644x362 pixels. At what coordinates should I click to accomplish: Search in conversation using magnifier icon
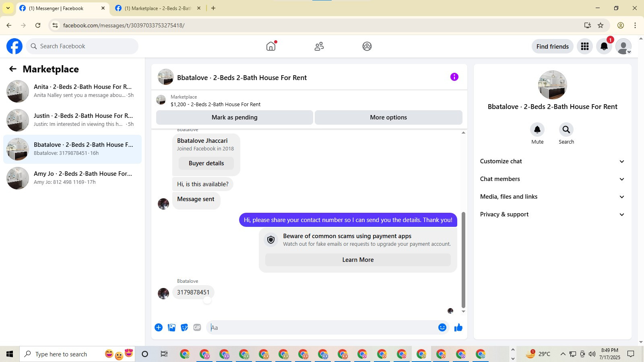point(566,130)
